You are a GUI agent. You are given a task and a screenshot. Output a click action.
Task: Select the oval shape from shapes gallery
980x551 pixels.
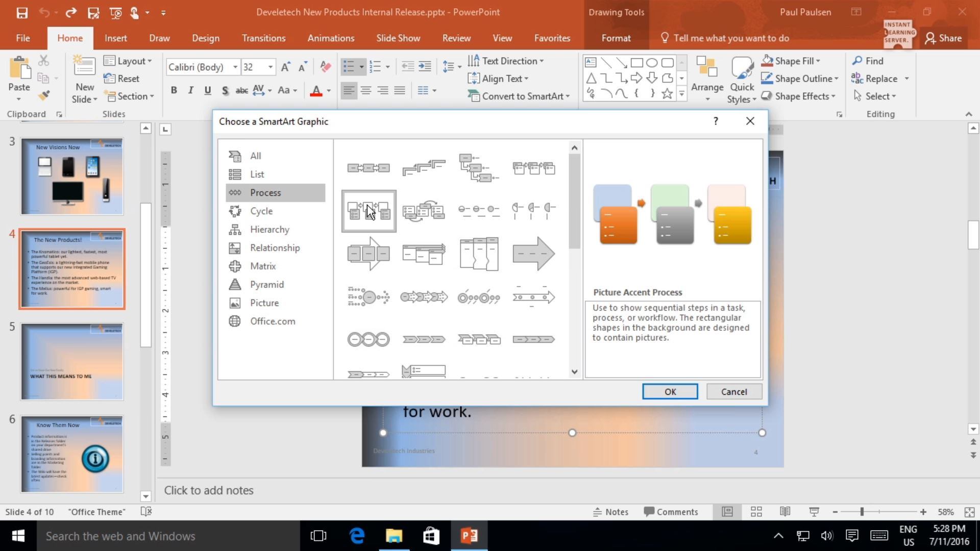pyautogui.click(x=652, y=62)
